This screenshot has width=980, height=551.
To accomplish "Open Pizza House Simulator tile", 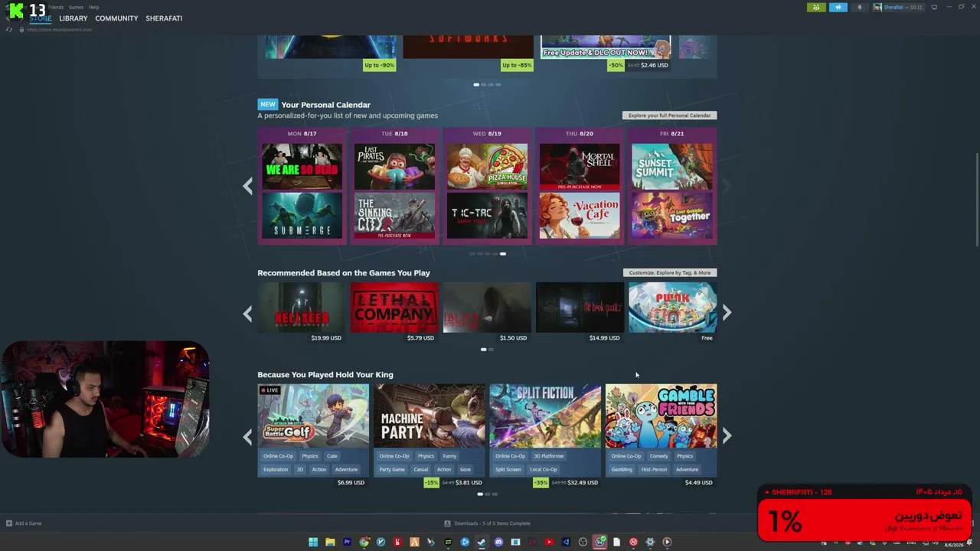I will (487, 166).
